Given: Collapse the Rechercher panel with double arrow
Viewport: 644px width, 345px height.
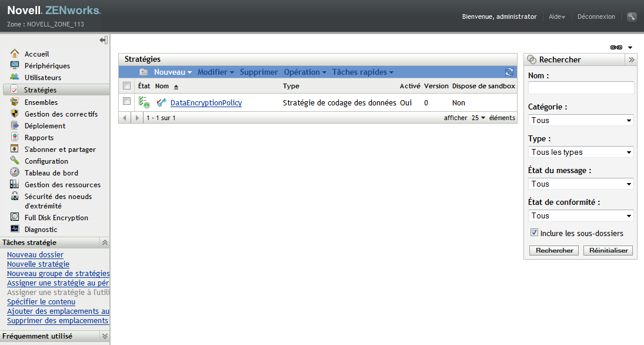Looking at the screenshot, I should tap(631, 59).
